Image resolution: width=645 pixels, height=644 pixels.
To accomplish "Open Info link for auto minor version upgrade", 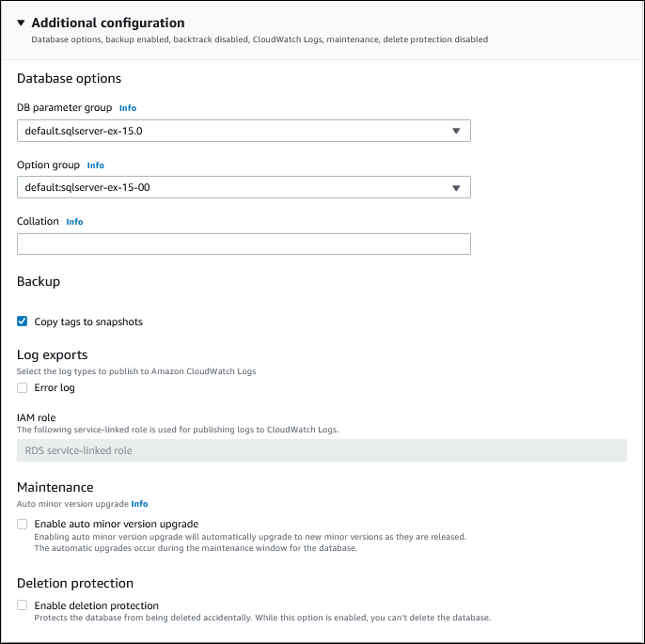I will (x=139, y=504).
